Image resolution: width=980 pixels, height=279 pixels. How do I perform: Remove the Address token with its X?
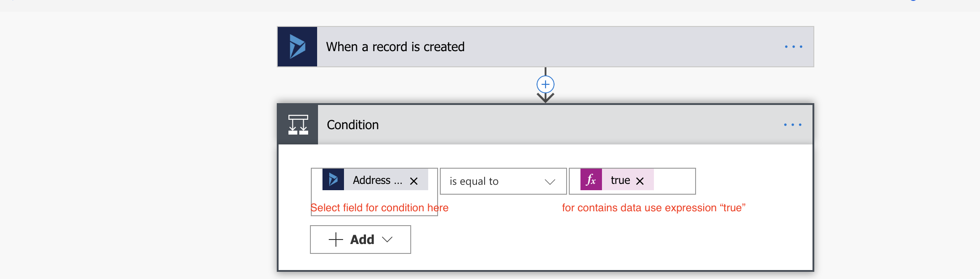point(414,181)
